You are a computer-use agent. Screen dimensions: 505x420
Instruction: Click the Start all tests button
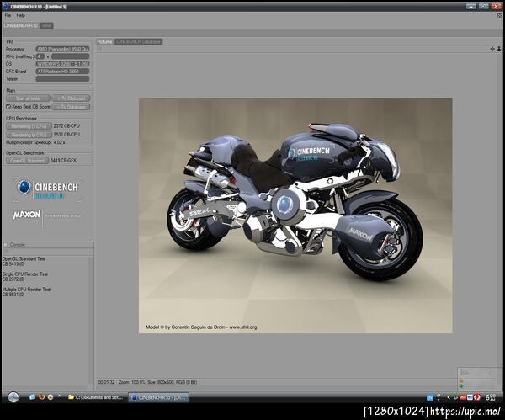28,98
